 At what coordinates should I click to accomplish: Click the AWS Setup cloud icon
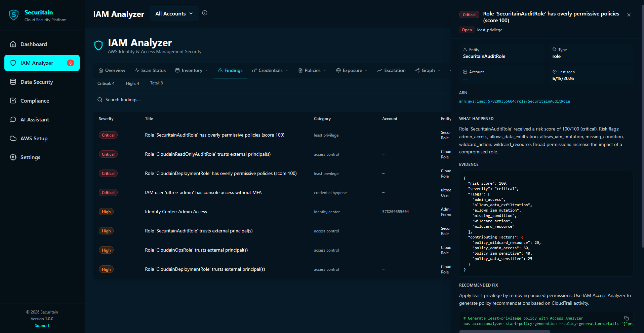click(13, 138)
